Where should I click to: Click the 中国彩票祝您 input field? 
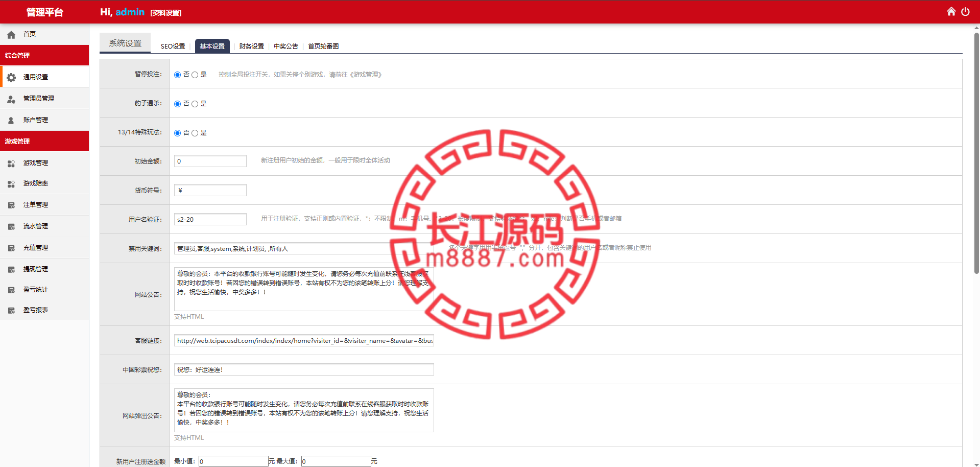[304, 369]
